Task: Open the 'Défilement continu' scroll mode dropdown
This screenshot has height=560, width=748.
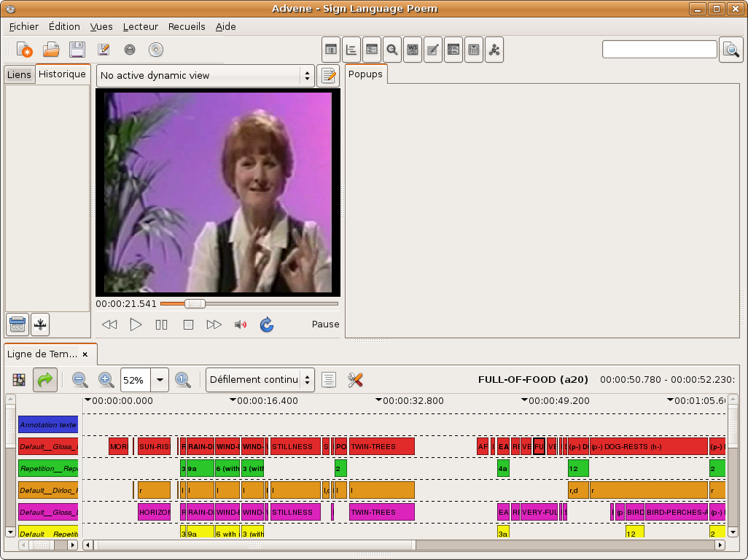Action: [260, 379]
